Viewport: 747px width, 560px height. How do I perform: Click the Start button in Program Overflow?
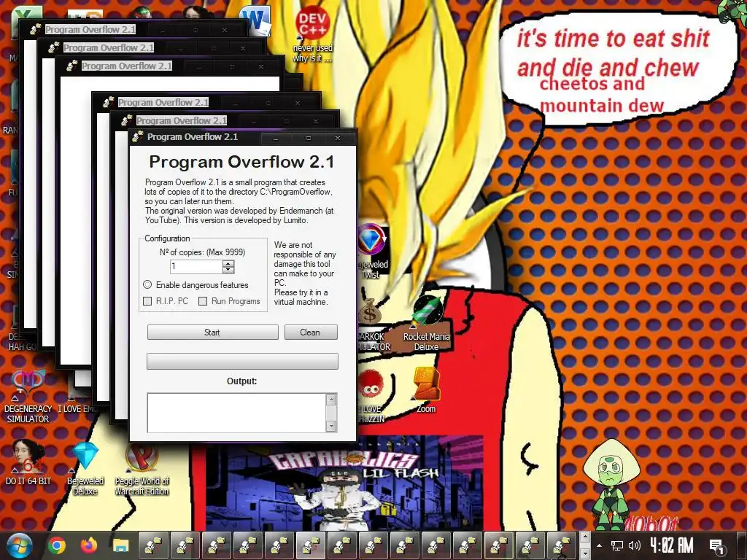click(x=212, y=332)
